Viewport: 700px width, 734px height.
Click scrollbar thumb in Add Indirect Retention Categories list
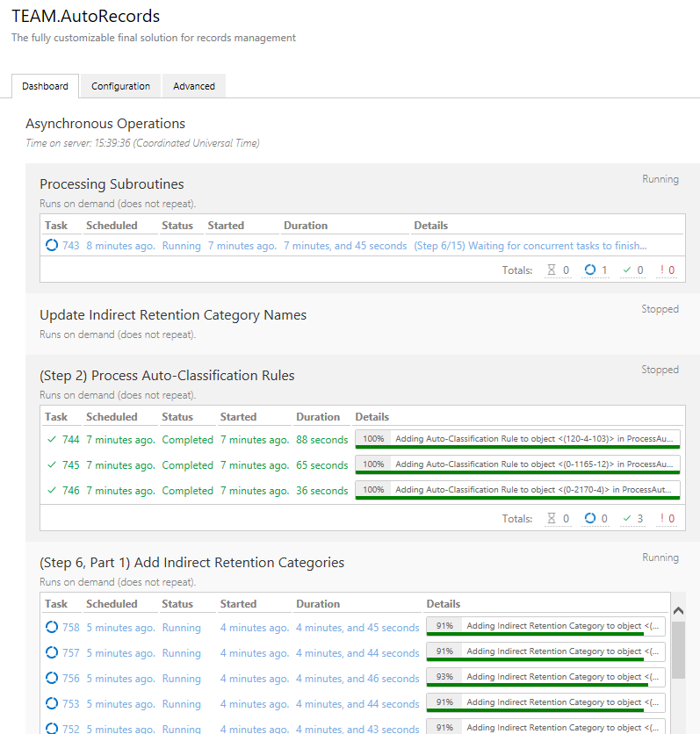[678, 650]
